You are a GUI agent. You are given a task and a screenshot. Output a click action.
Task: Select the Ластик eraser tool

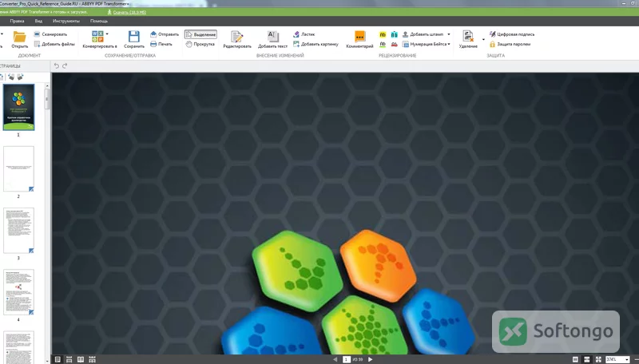(304, 34)
